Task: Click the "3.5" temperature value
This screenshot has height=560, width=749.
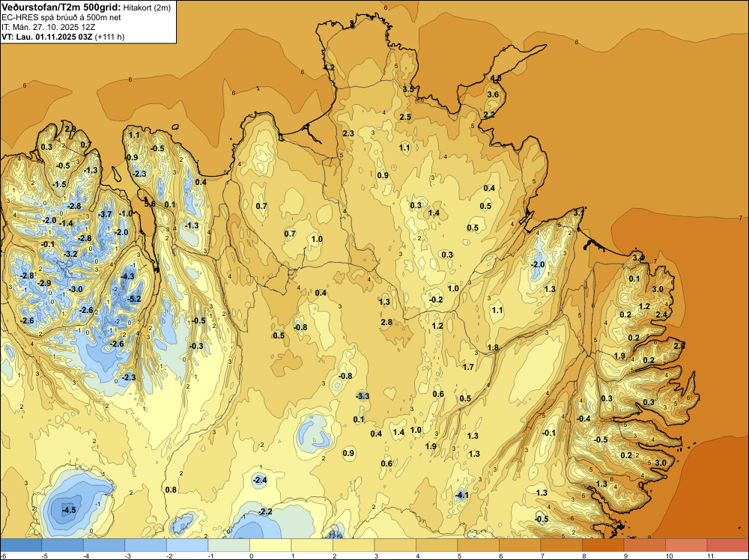Action: coord(408,89)
